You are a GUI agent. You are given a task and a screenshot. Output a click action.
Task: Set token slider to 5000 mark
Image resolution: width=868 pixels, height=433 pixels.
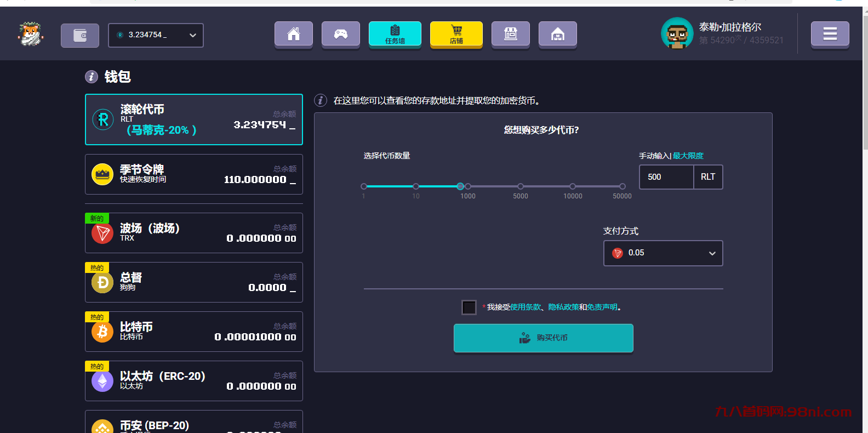[521, 186]
